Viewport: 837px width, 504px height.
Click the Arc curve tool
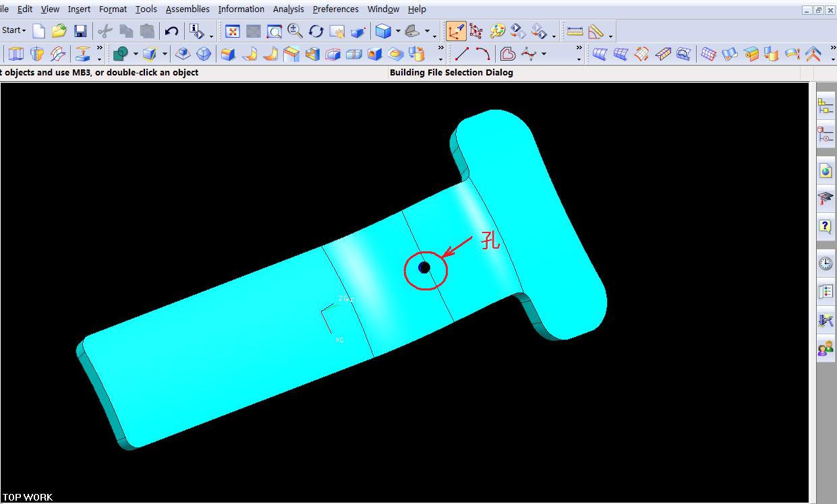pyautogui.click(x=482, y=54)
